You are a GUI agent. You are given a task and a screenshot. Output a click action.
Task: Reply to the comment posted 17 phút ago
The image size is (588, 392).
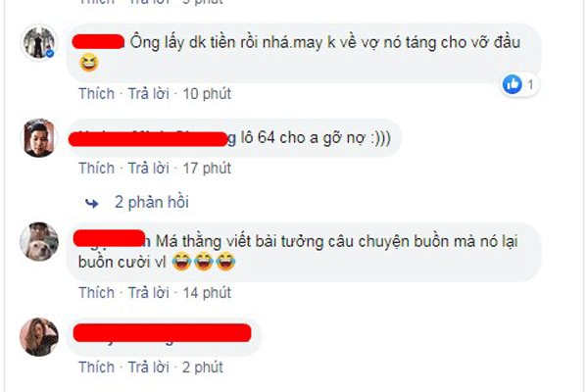(149, 169)
